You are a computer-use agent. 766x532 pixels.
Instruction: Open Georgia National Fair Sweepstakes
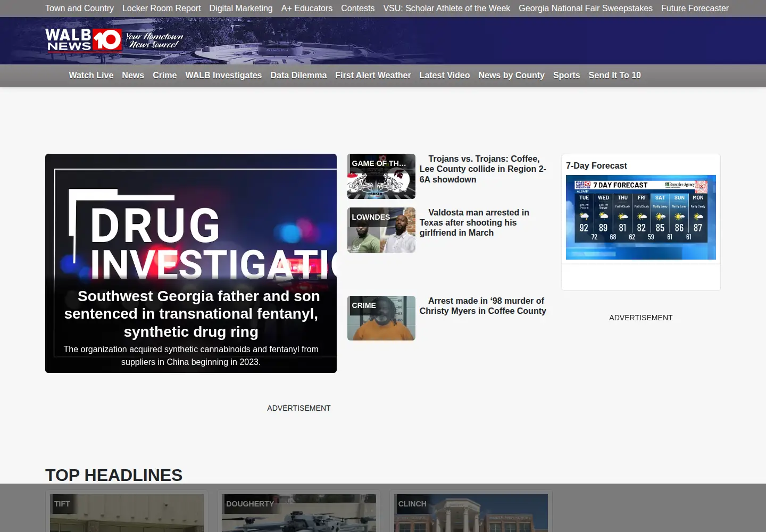click(x=586, y=9)
